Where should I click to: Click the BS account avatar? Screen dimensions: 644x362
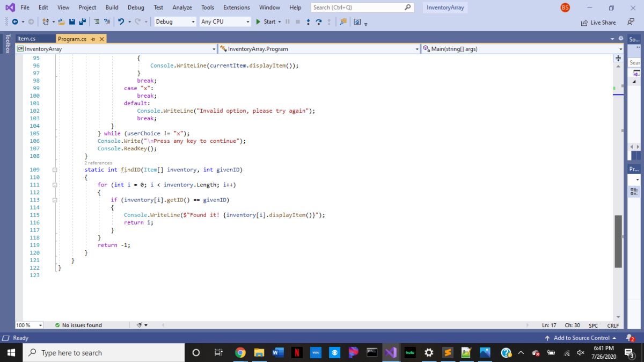point(565,8)
